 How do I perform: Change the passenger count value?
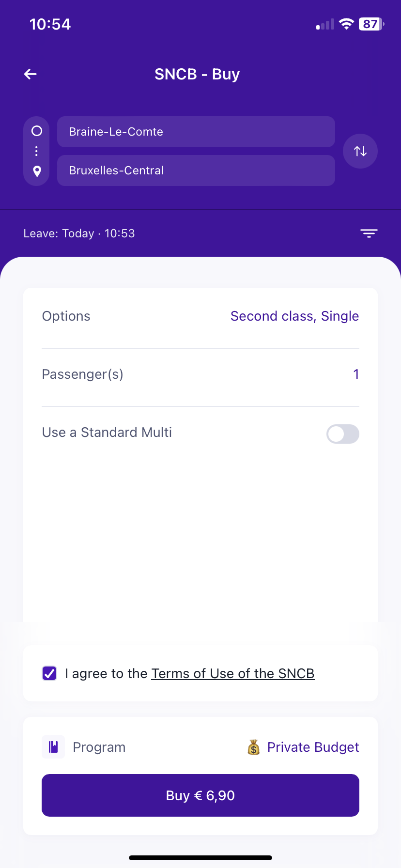[356, 374]
